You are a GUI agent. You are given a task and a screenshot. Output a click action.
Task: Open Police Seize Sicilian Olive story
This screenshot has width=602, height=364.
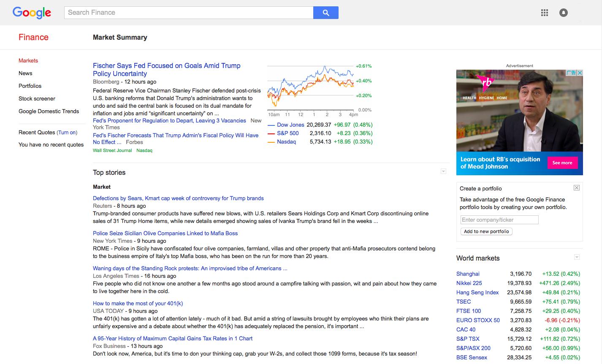tap(165, 233)
